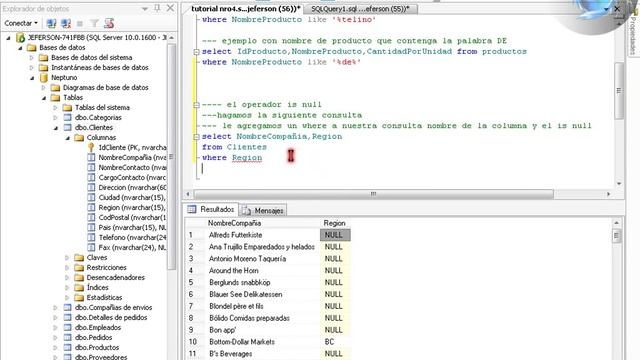Select the server icon for JEFERSON-741FBB
This screenshot has height=360, width=640.
[x=20, y=38]
